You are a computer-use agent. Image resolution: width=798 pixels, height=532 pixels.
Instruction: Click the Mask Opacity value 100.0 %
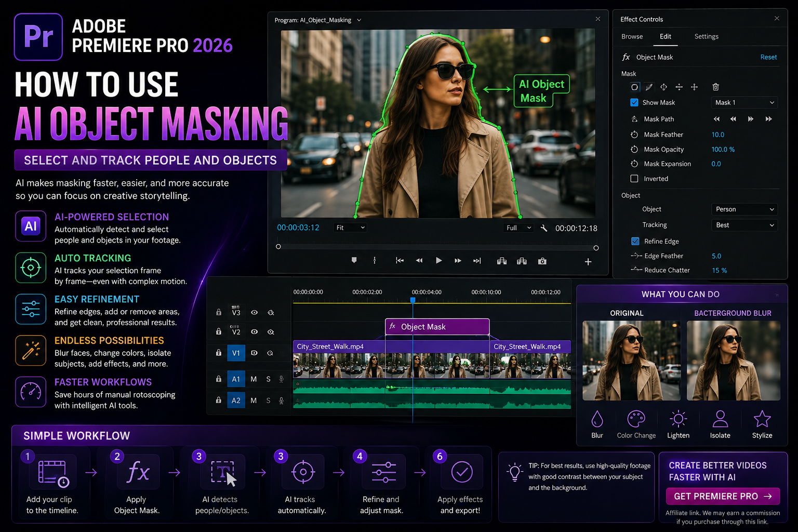pos(723,149)
